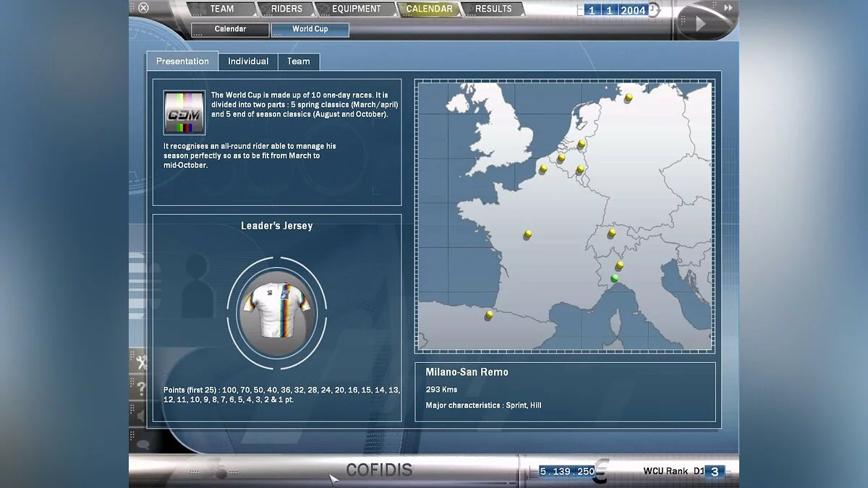
Task: Click the COFIDIS team name
Action: 379,470
